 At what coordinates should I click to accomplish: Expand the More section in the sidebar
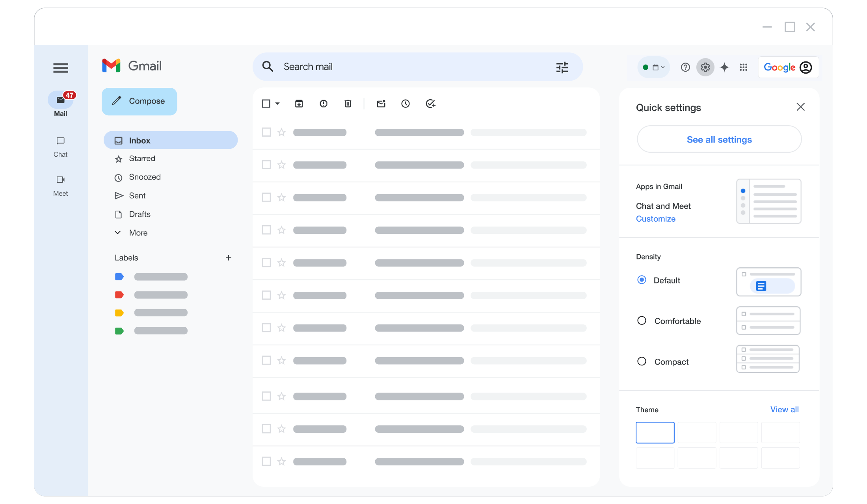click(x=138, y=233)
